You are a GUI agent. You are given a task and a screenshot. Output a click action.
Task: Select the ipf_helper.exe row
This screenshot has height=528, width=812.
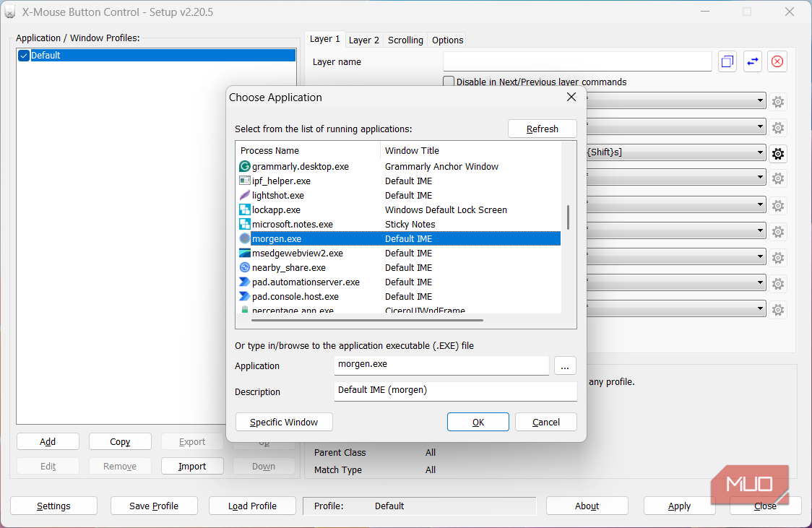click(399, 181)
